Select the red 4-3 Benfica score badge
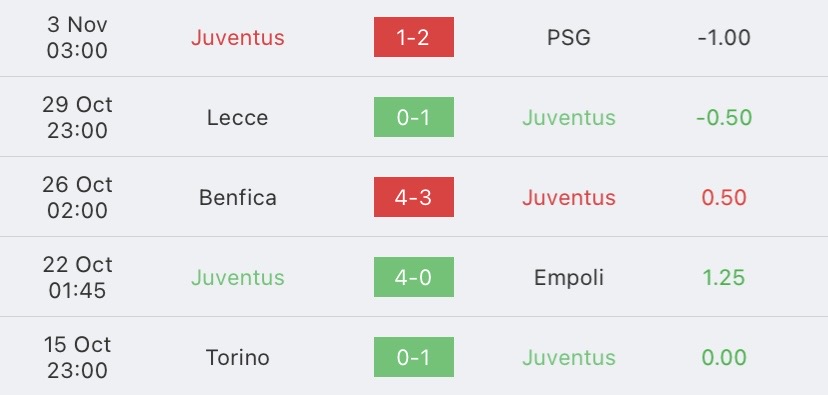The image size is (828, 395). [x=413, y=197]
